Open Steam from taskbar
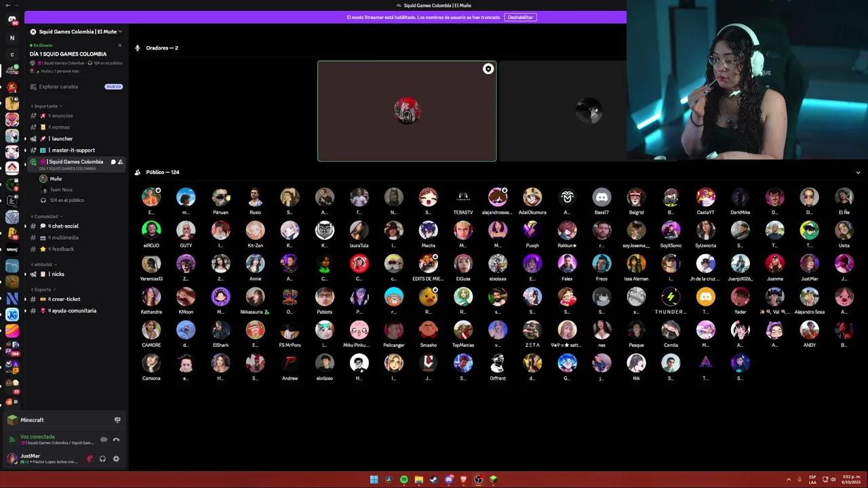Viewport: 868px width, 488px height. tap(434, 480)
